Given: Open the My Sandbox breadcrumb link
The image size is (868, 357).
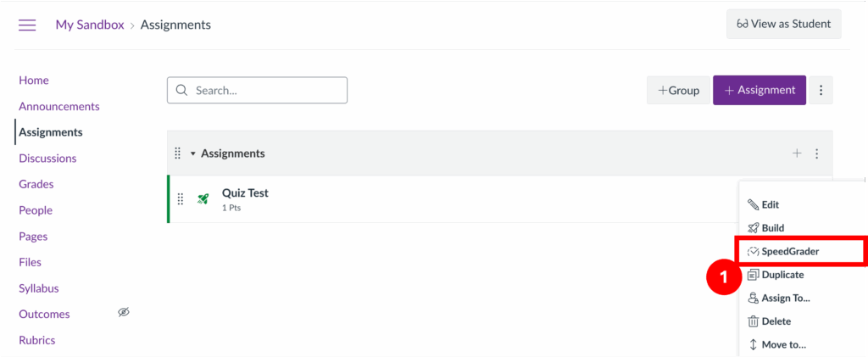Looking at the screenshot, I should [x=90, y=25].
